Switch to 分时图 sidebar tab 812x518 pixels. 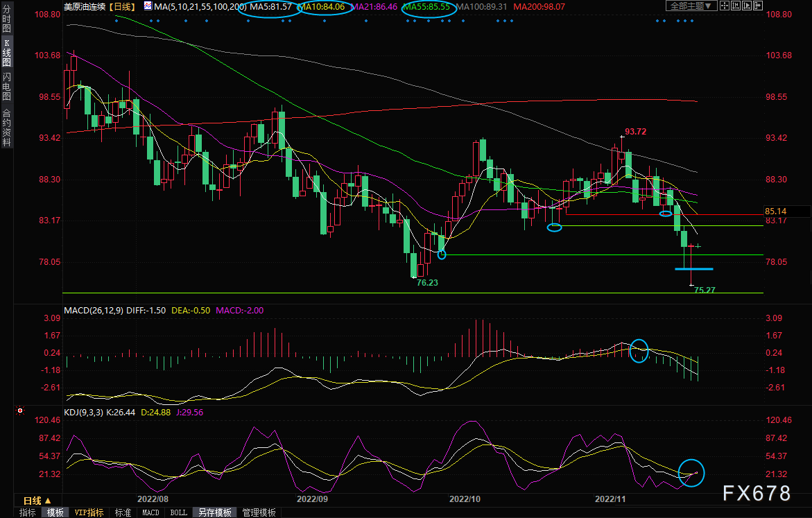pyautogui.click(x=6, y=19)
